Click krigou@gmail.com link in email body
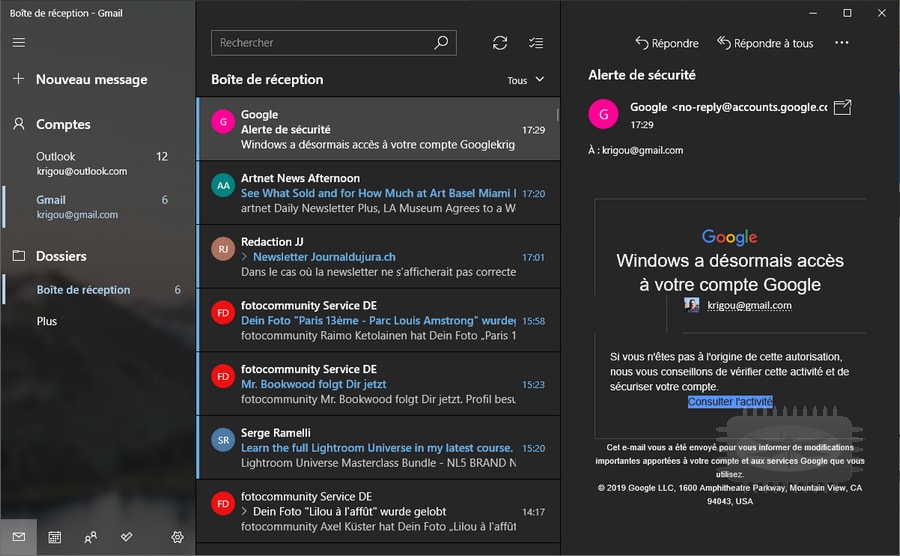Image resolution: width=900 pixels, height=556 pixels. (749, 305)
